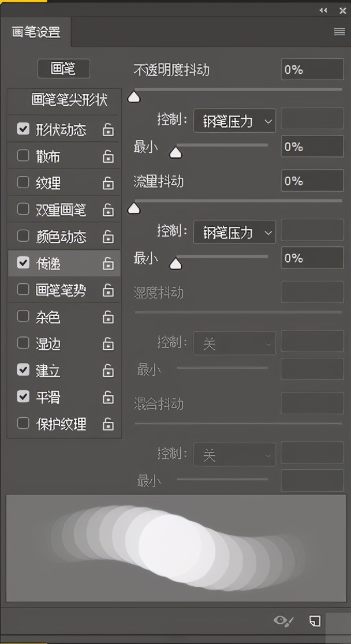Click lock icon beside 形状动态
This screenshot has width=351, height=644.
click(x=108, y=130)
